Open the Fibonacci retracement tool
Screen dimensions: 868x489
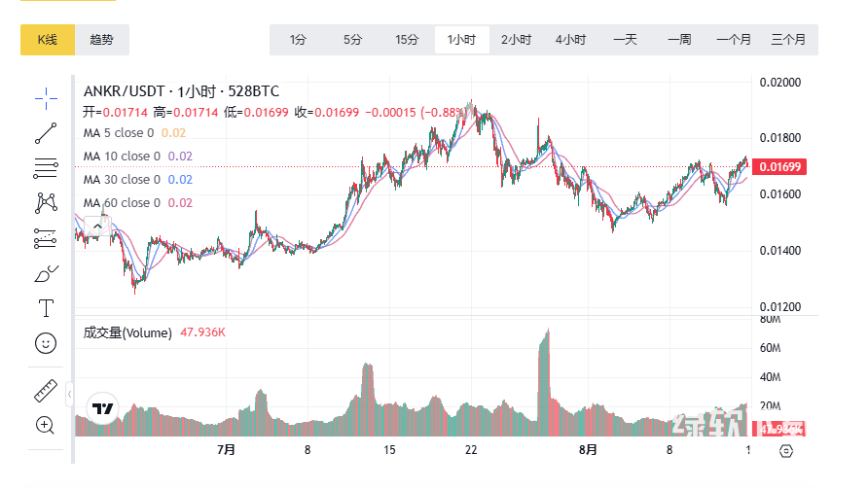pos(46,168)
